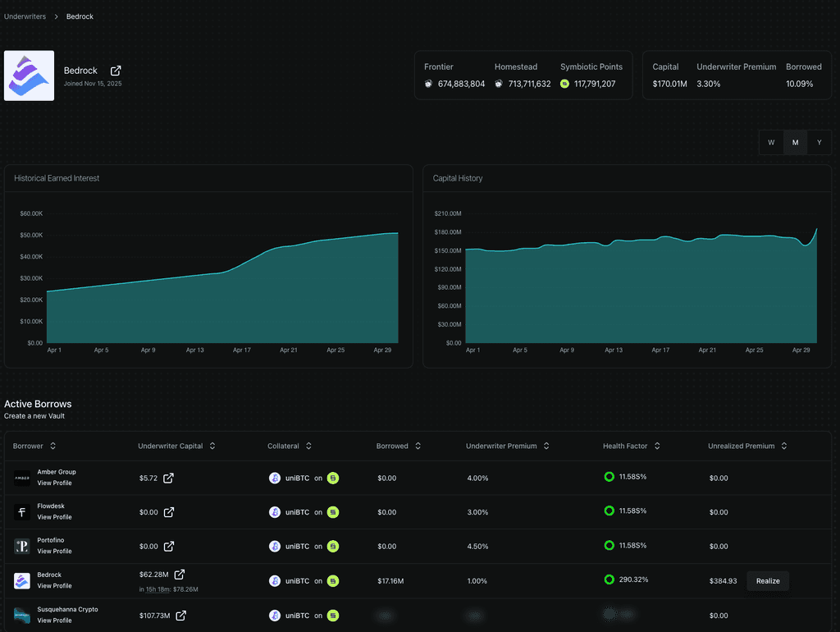Screen dimensions: 840x632
Task: Sort table by Borrowed column
Action: [418, 446]
